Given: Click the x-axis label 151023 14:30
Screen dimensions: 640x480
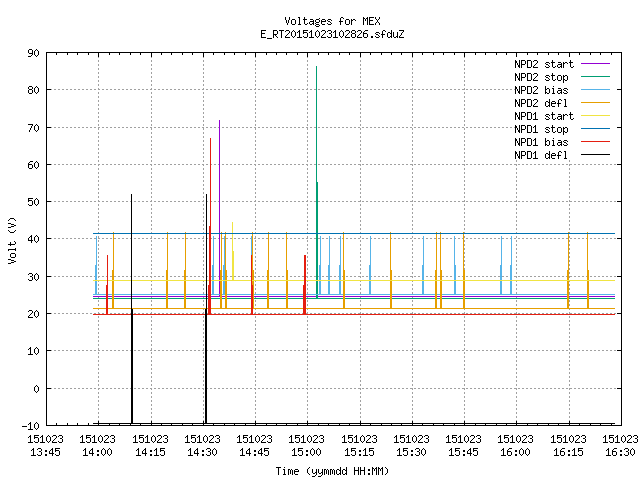Looking at the screenshot, I should point(202,445).
